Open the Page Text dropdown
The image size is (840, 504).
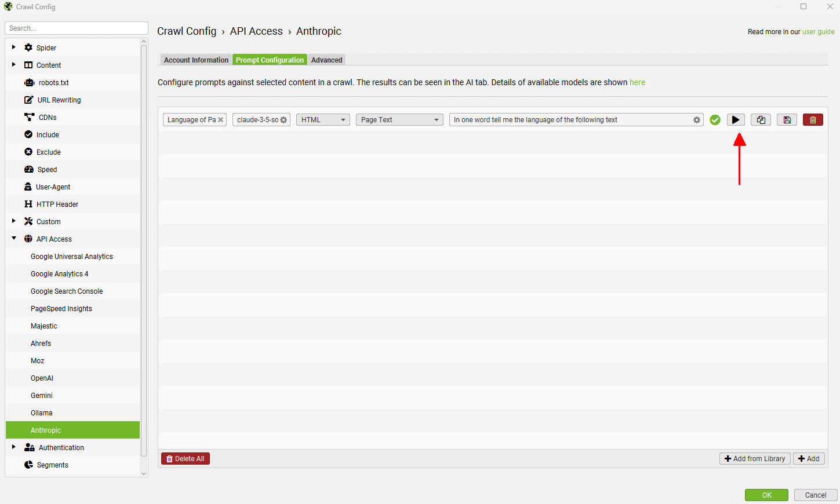point(399,120)
